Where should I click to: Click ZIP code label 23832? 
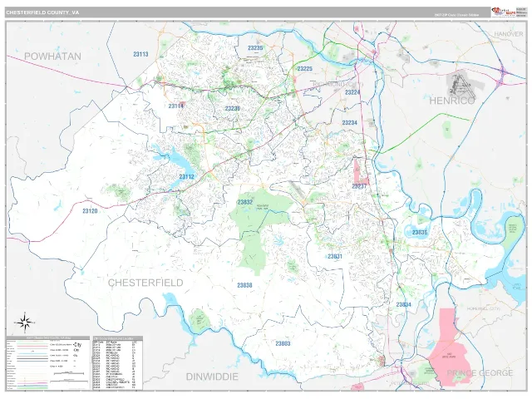pyautogui.click(x=245, y=202)
